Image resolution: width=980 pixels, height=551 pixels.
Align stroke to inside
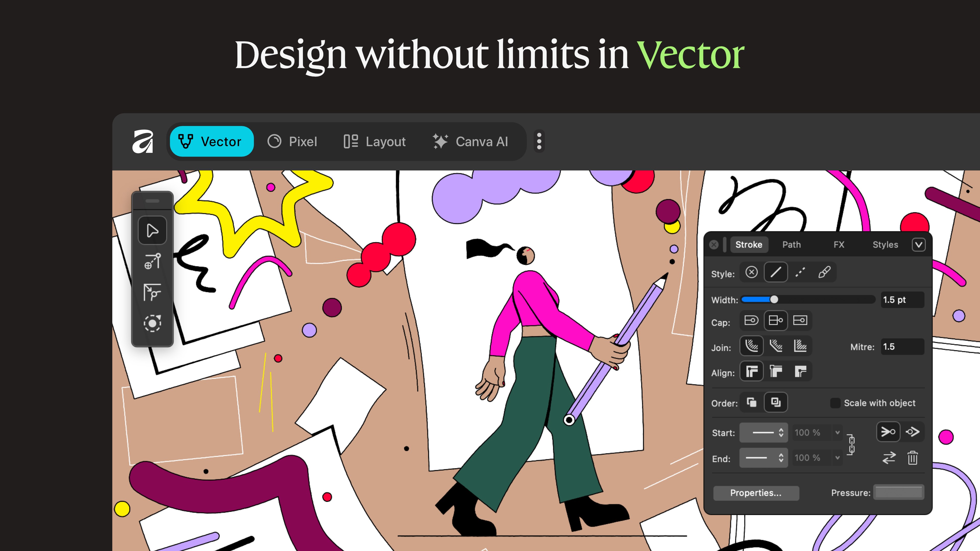[x=776, y=371]
